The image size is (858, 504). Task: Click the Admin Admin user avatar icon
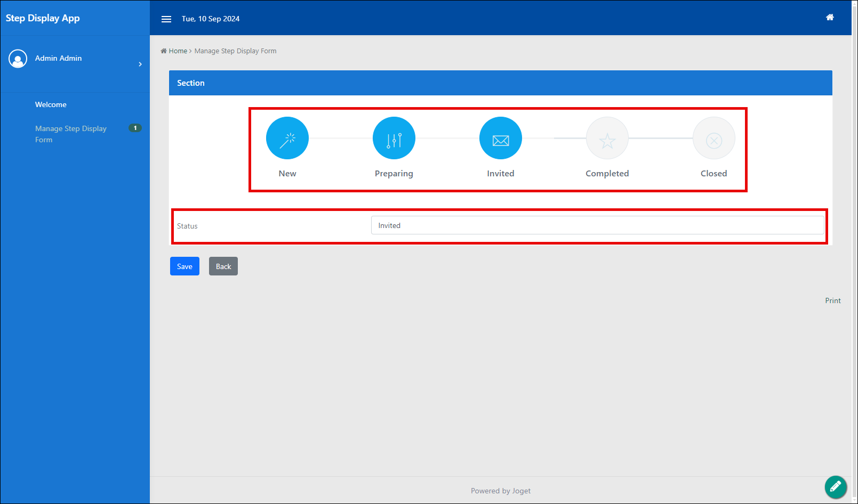[x=18, y=59]
